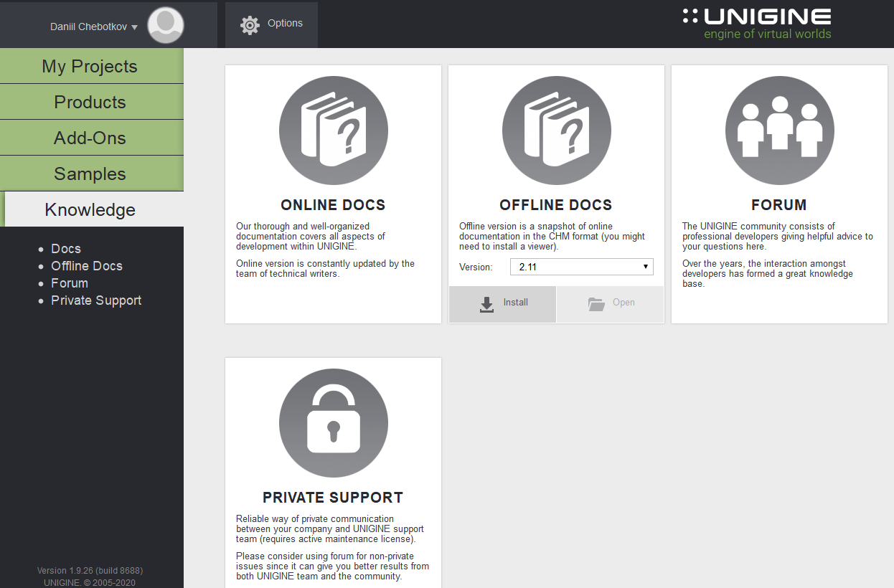Viewport: 894px width, 588px height.
Task: Click the download arrow icon on Install
Action: click(x=486, y=304)
